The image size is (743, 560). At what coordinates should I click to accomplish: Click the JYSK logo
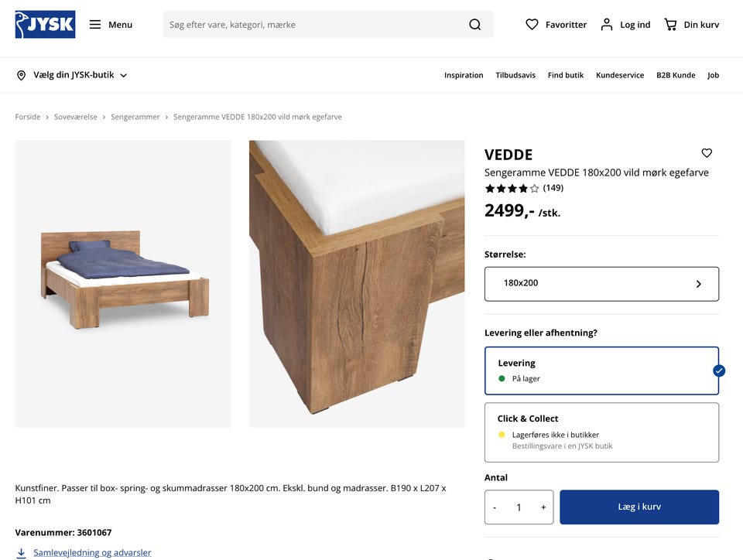[45, 25]
